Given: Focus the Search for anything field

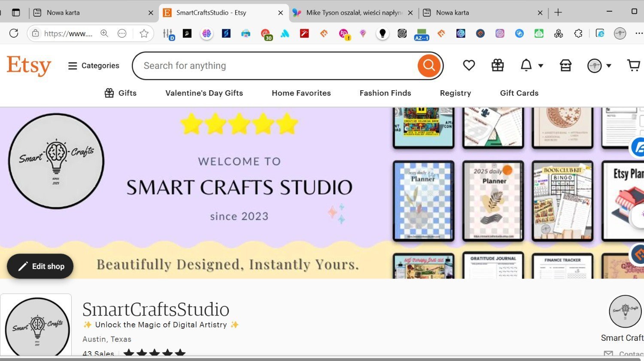Looking at the screenshot, I should click(275, 66).
